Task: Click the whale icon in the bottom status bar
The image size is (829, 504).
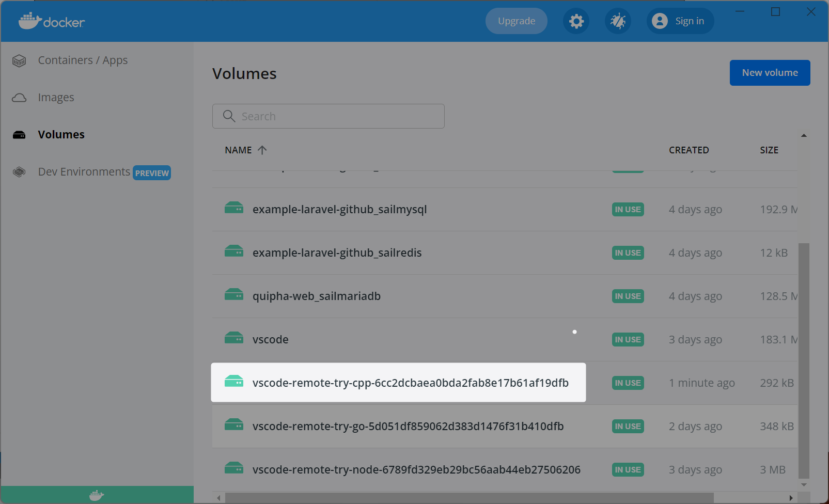Action: point(97,495)
